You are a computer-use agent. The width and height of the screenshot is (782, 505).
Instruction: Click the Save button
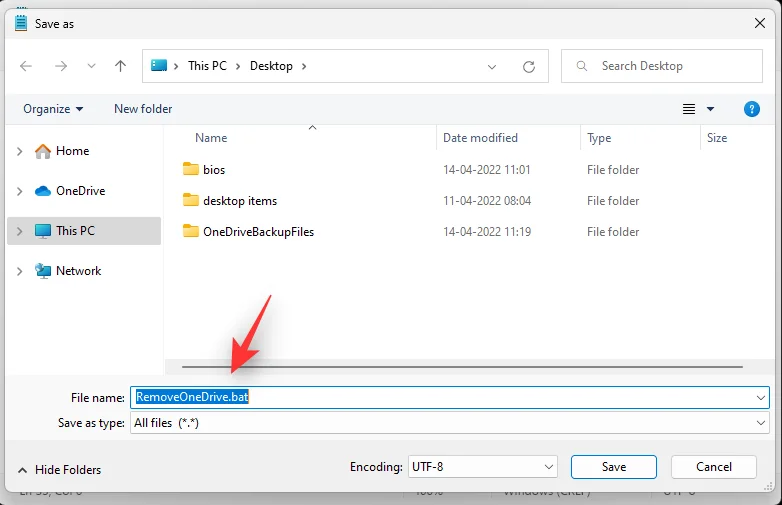click(x=613, y=467)
